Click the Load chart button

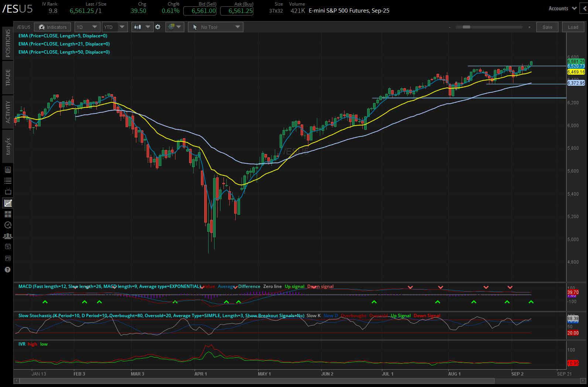pyautogui.click(x=573, y=27)
